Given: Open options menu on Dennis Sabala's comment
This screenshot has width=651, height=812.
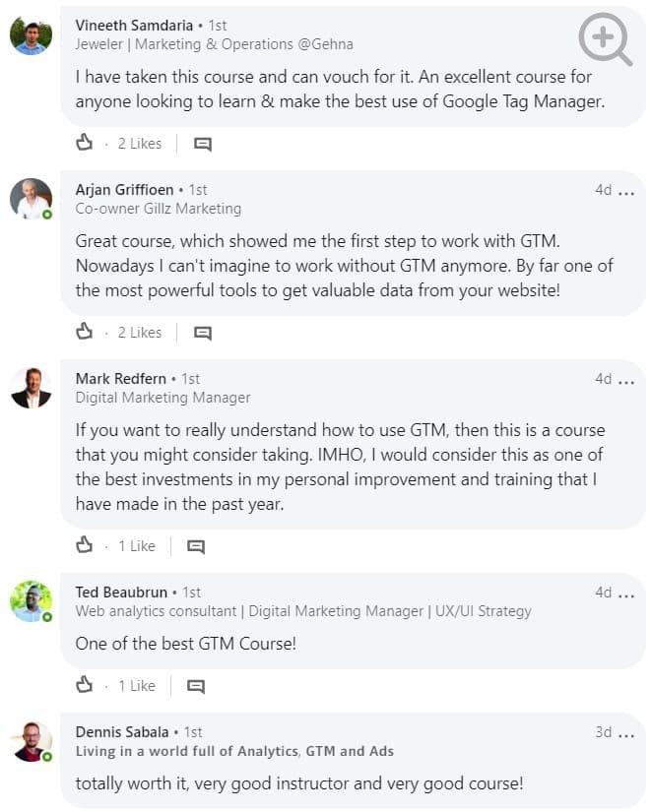Looking at the screenshot, I should (x=626, y=733).
